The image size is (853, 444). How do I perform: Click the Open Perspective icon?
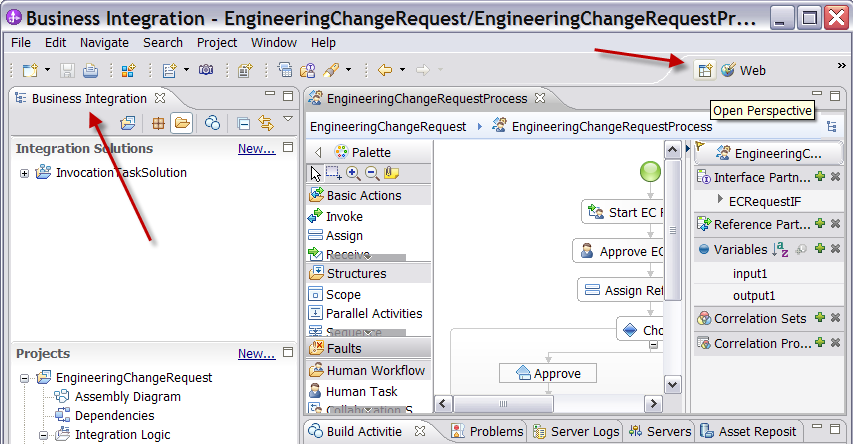pyautogui.click(x=704, y=70)
